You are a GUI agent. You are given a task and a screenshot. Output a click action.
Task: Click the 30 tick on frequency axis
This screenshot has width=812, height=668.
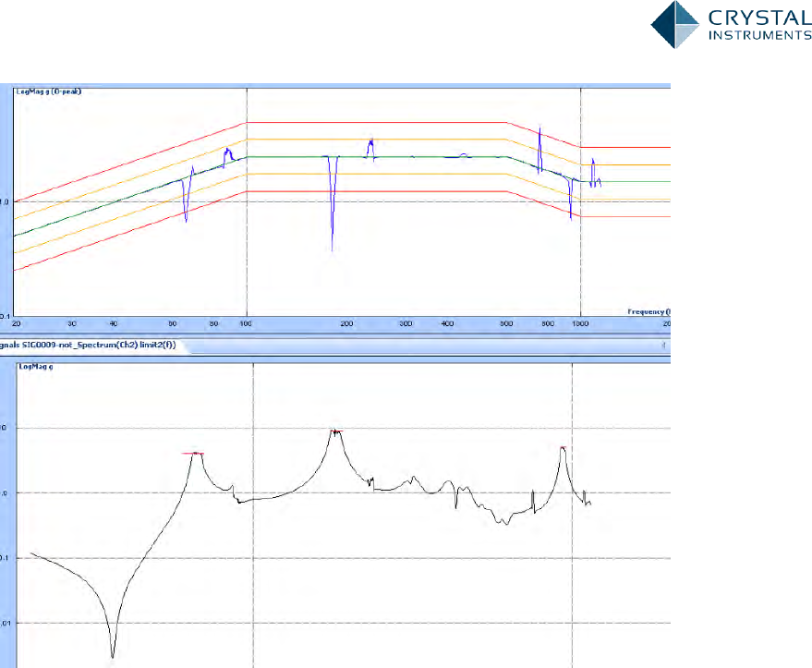click(72, 323)
